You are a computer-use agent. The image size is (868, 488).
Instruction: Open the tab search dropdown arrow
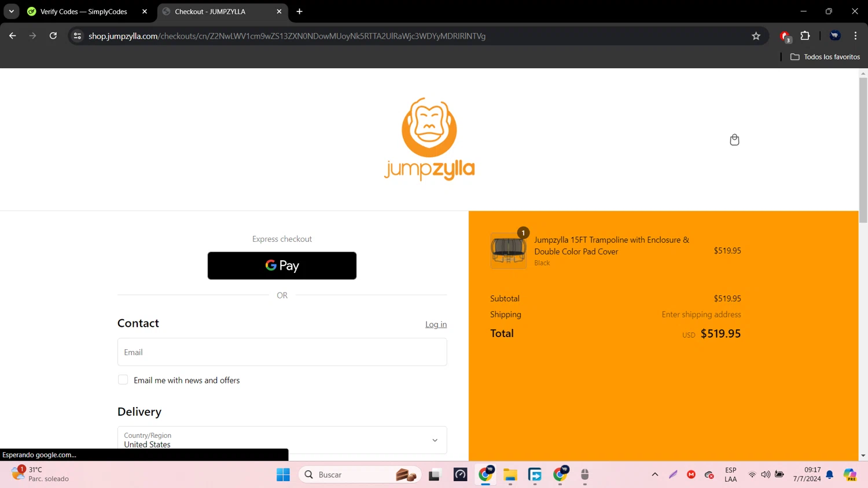pos(12,12)
